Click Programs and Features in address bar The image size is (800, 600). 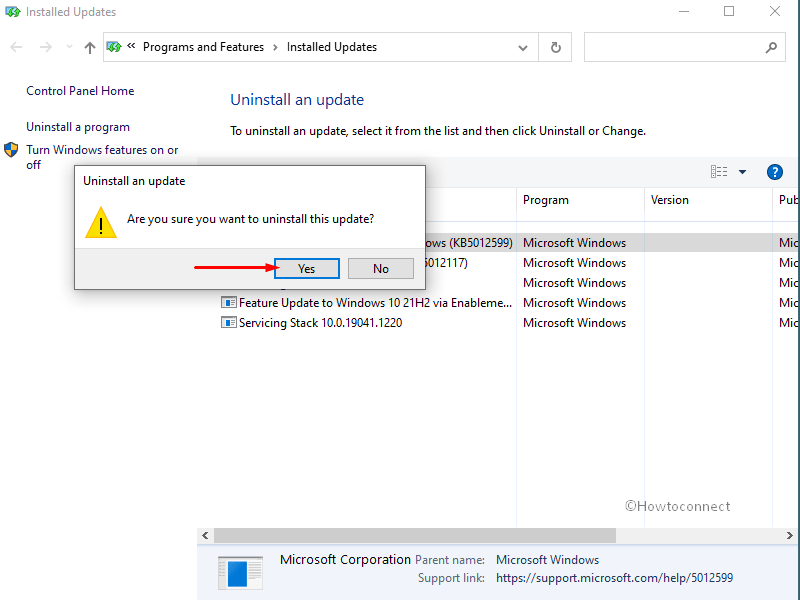tap(203, 47)
